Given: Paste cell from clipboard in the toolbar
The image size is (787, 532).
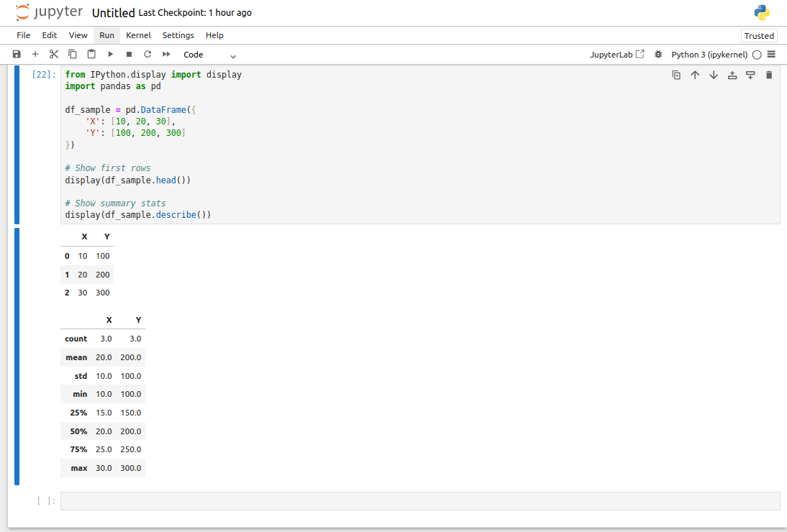Looking at the screenshot, I should tap(91, 55).
